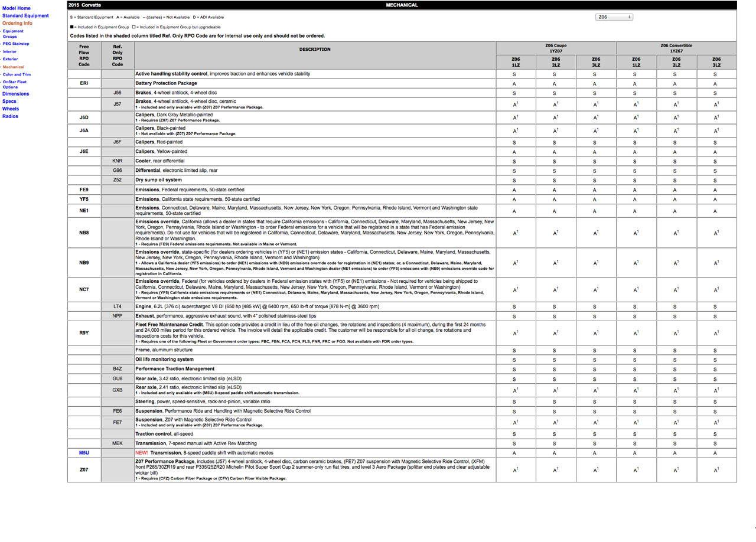Click GXB rear axle code

pyautogui.click(x=118, y=390)
